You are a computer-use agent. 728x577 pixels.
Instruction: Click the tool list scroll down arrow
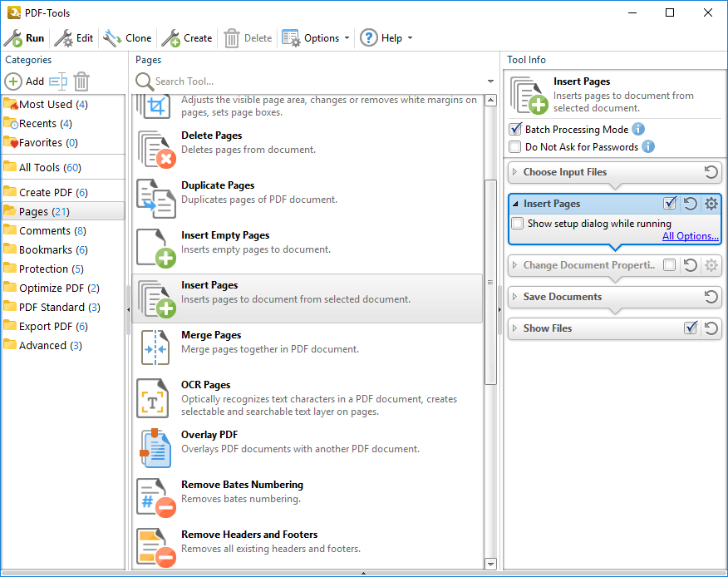click(490, 564)
